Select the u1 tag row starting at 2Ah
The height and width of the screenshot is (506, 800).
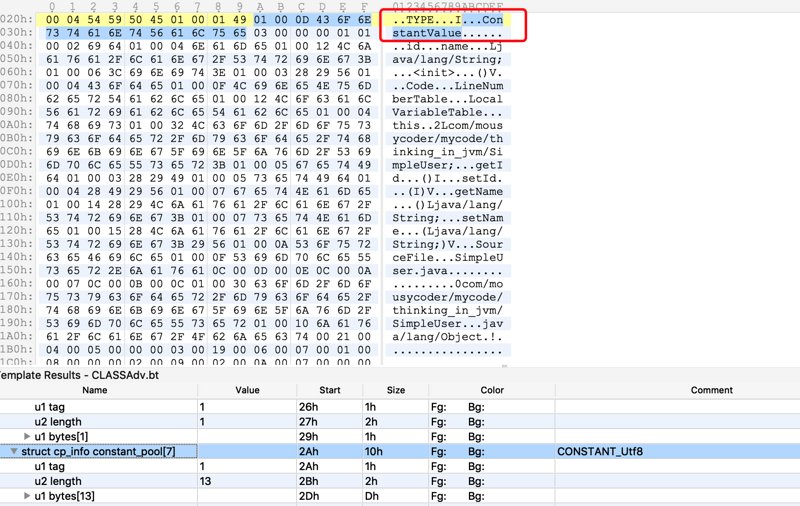[x=400, y=466]
